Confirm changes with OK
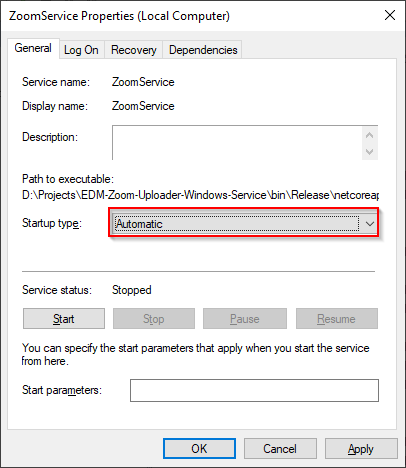406x468 pixels. click(x=199, y=449)
